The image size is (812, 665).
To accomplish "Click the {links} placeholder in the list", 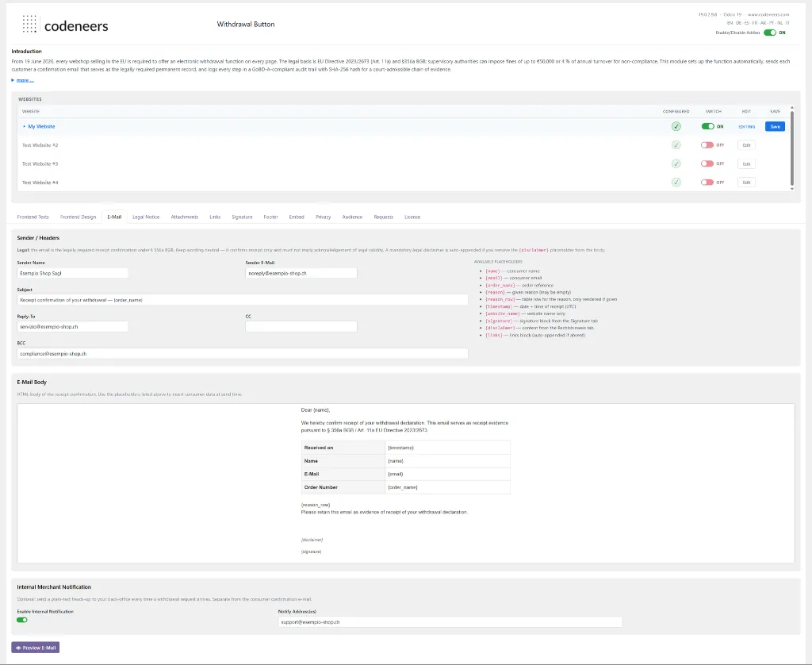I will click(x=493, y=336).
